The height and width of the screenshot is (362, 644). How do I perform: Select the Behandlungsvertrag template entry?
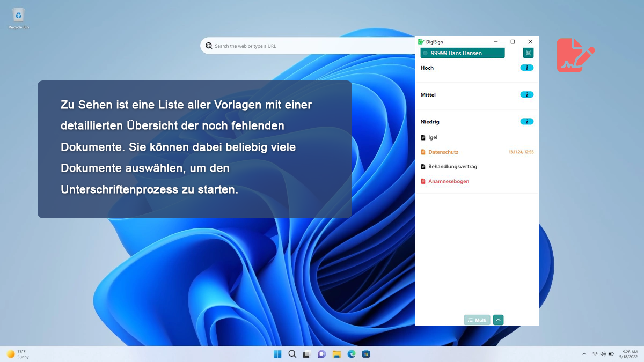tap(452, 167)
